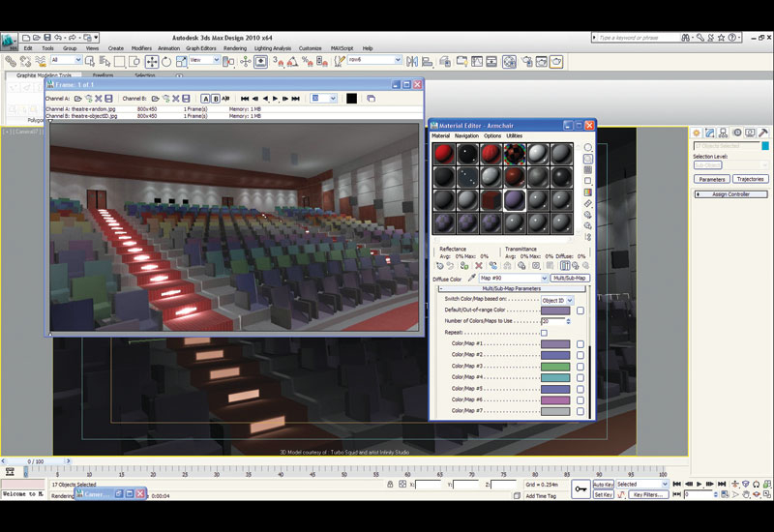Collapse the Multi/Sub-Map Parameters rollout
Image resolution: width=774 pixels, height=532 pixels.
tap(512, 288)
